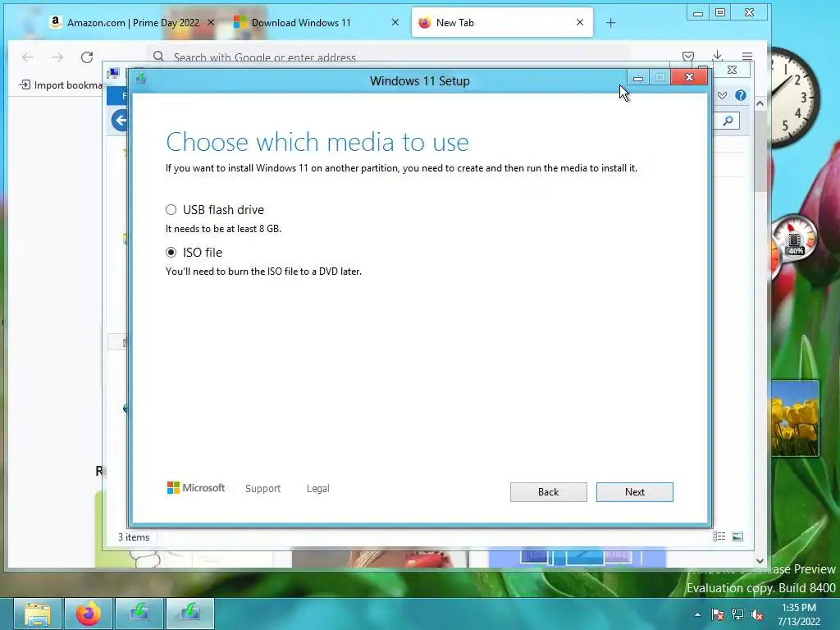Click the Firefox vertical scrollbar thumb
The width and height of the screenshot is (840, 630).
[x=760, y=152]
